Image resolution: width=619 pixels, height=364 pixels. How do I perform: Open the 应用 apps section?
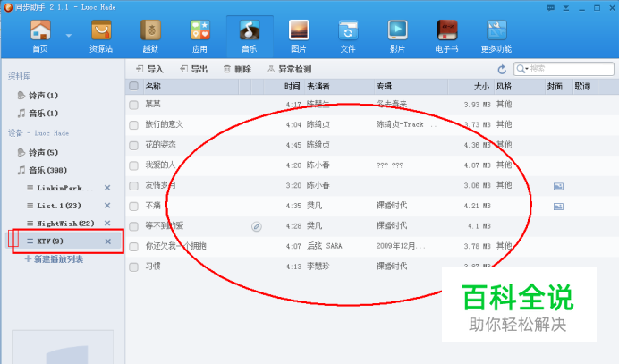point(199,37)
